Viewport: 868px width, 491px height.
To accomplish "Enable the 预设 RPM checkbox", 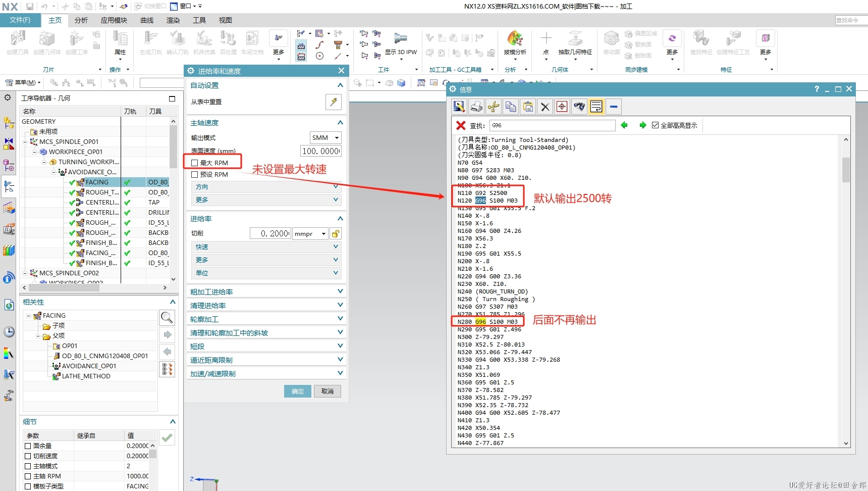I will tap(194, 174).
